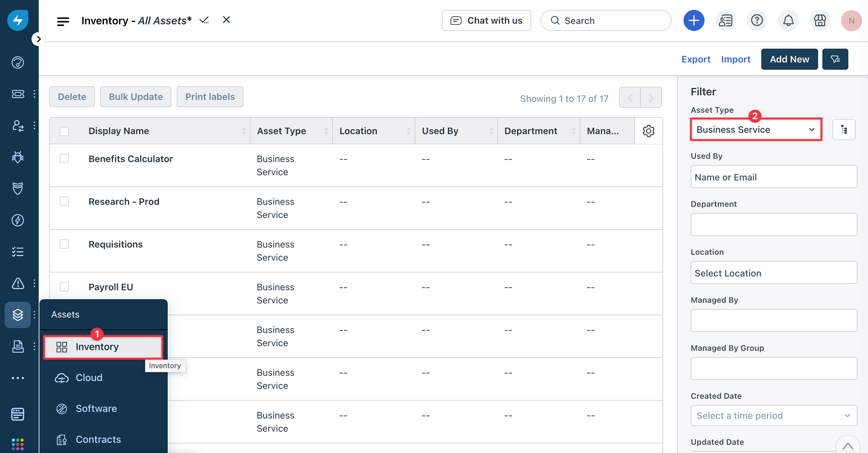The image size is (868, 453).
Task: Open the Business Service asset type dropdown
Action: coord(755,130)
